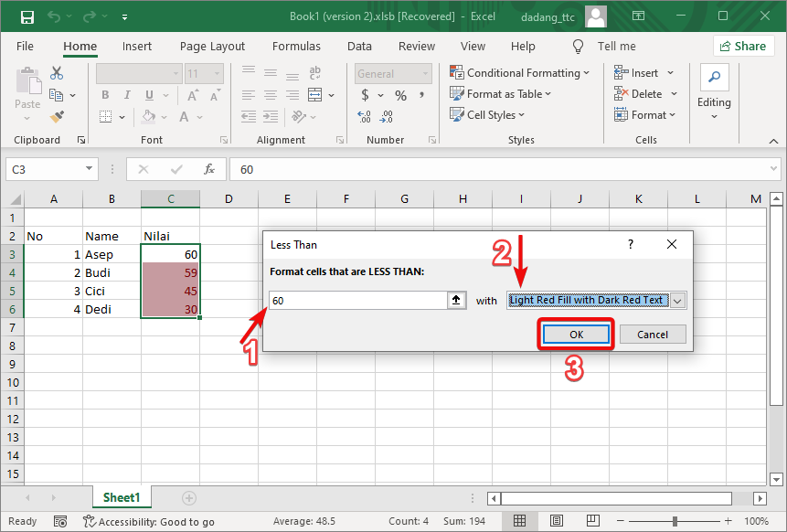Click the zoom level slider
This screenshot has width=787, height=532.
pos(674,521)
